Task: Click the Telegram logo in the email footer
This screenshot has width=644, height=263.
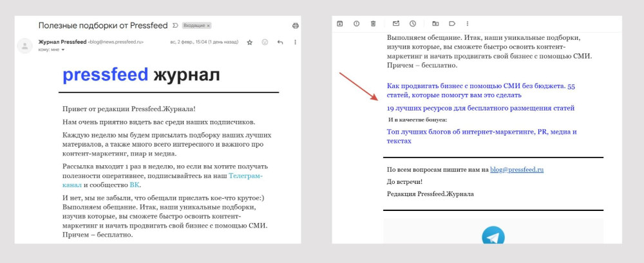Action: coord(493,235)
